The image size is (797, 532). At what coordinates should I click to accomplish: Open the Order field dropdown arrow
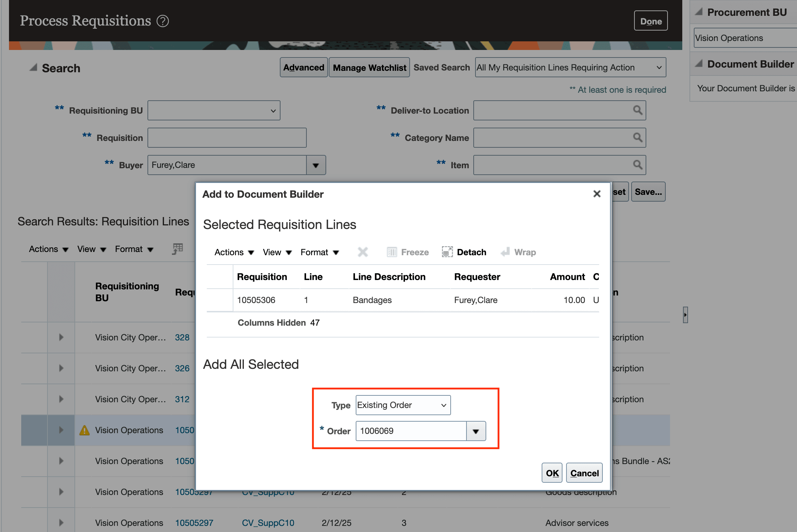tap(476, 431)
